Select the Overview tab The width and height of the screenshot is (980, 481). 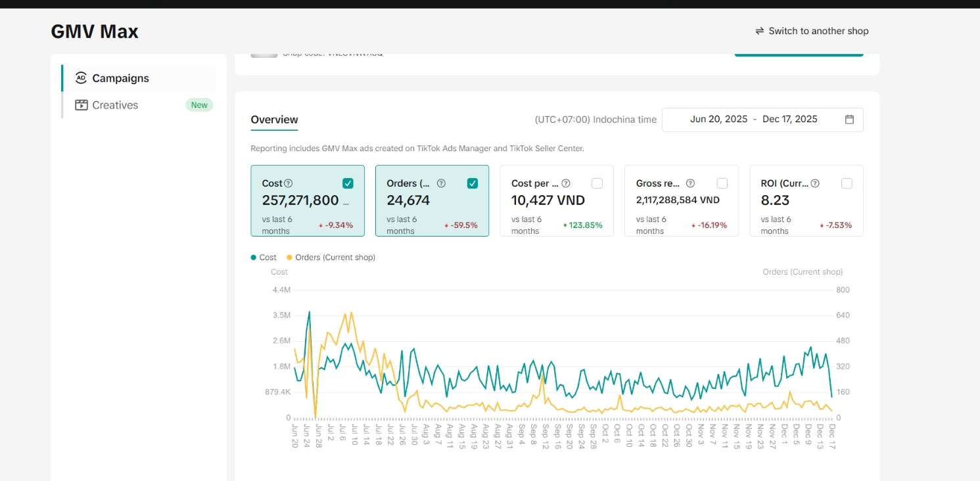point(274,120)
